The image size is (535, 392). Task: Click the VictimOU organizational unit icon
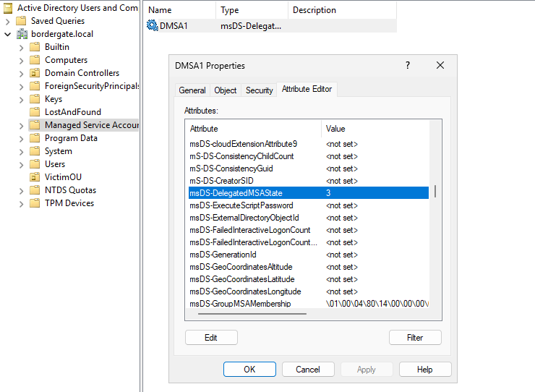click(35, 177)
